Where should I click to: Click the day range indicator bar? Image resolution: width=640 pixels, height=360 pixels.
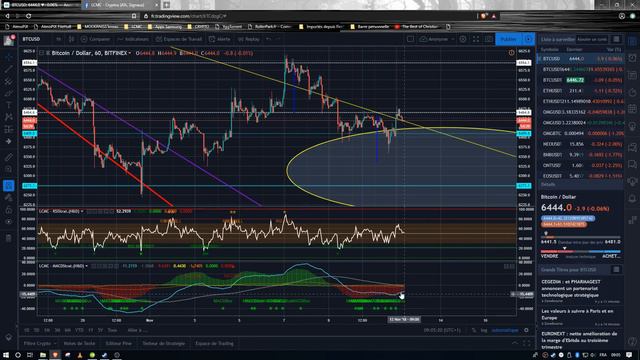tap(580, 237)
